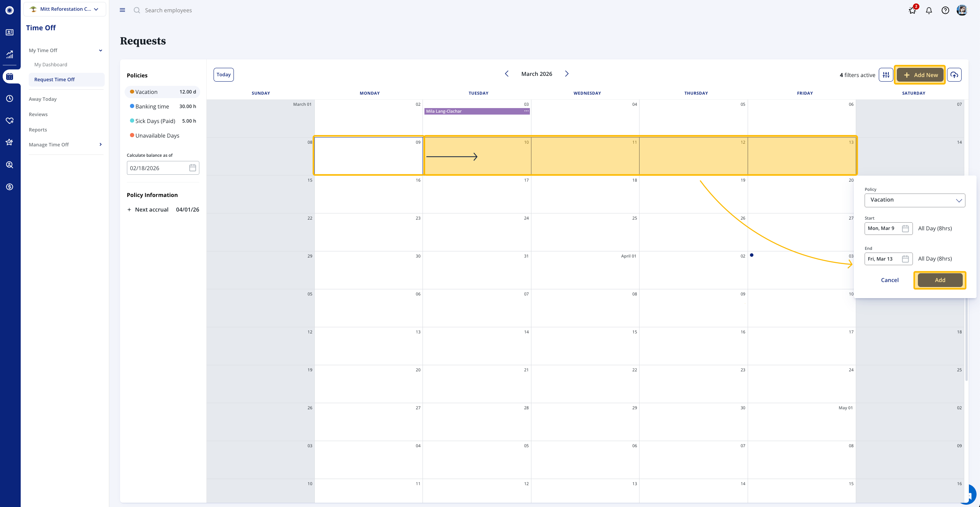Open calendar picker for Start date

pos(905,228)
